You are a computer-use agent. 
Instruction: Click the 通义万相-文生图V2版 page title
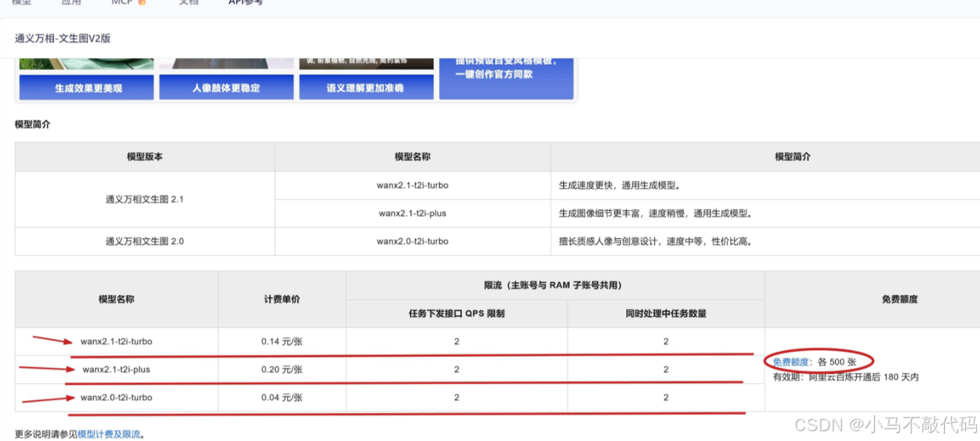tap(64, 38)
